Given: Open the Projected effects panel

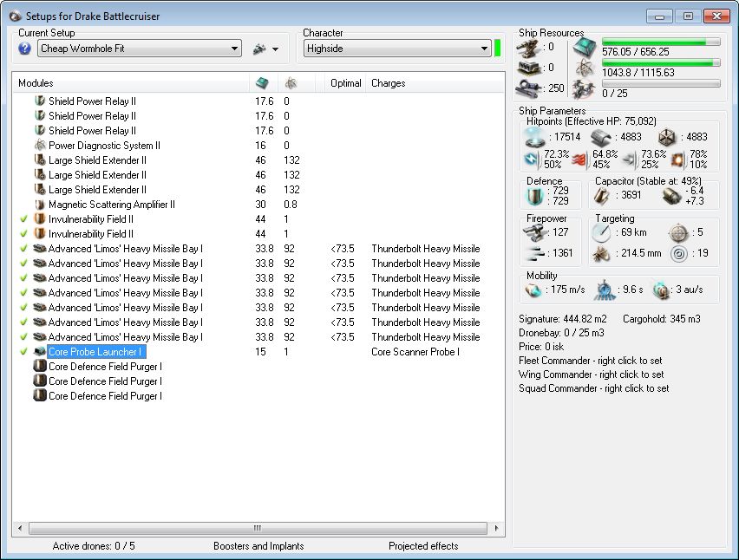Looking at the screenshot, I should 423,546.
